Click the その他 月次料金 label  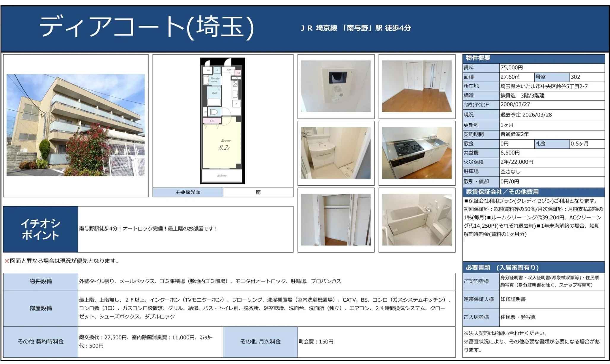(x=260, y=342)
